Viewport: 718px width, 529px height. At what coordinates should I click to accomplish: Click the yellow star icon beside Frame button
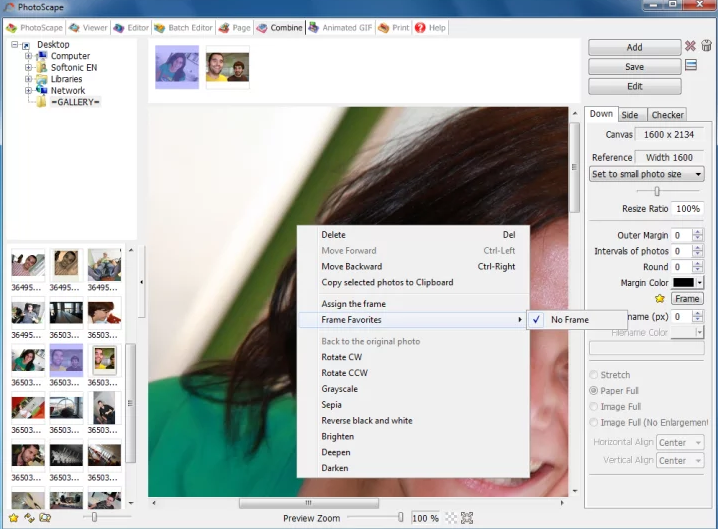point(659,299)
